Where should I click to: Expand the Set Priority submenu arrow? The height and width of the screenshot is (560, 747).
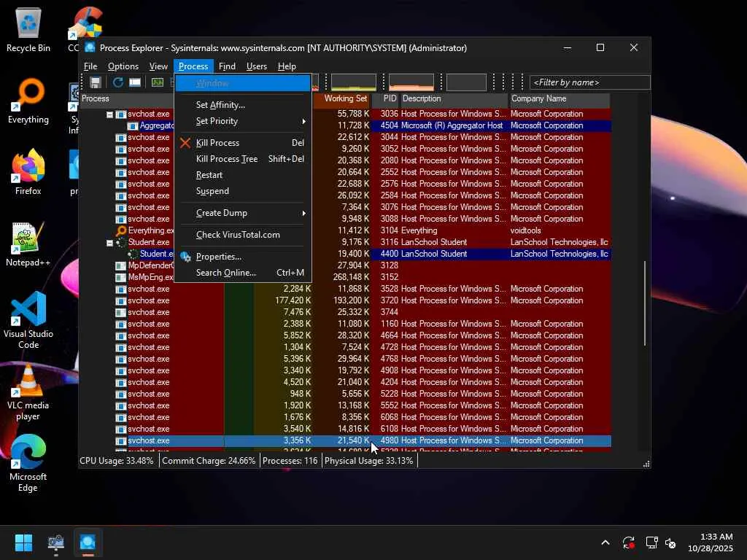(x=303, y=122)
